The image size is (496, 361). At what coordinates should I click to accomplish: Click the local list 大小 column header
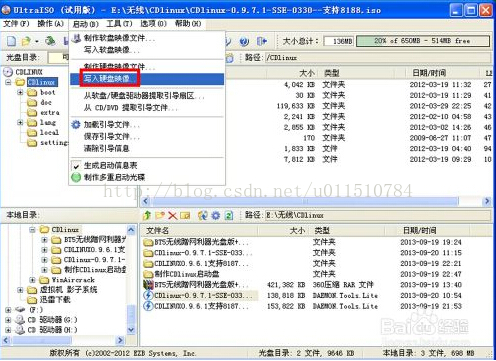click(x=283, y=230)
